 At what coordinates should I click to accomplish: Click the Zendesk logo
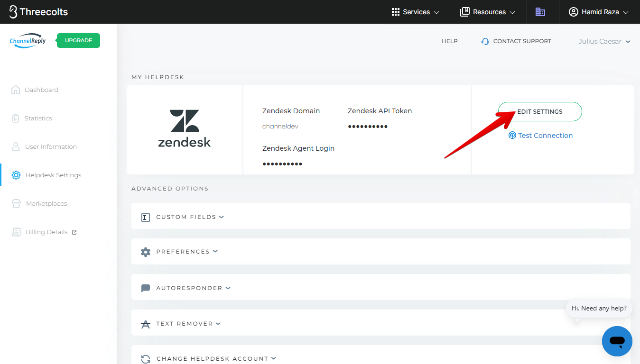185,128
